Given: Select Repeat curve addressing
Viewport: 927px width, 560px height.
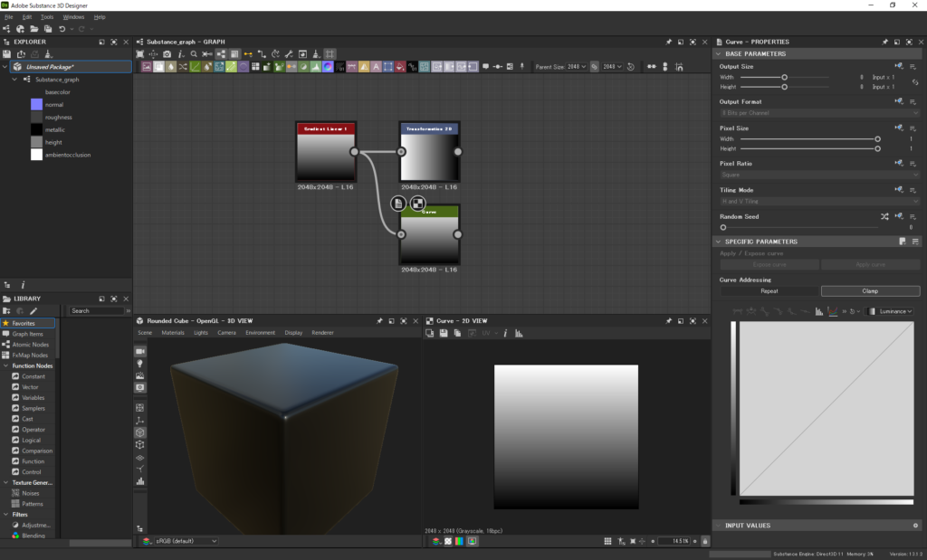Looking at the screenshot, I should pyautogui.click(x=769, y=290).
